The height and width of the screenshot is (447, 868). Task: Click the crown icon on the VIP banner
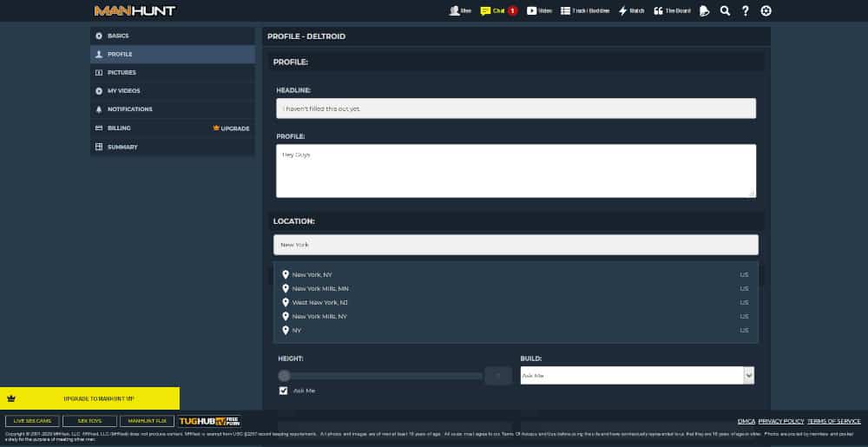11,398
